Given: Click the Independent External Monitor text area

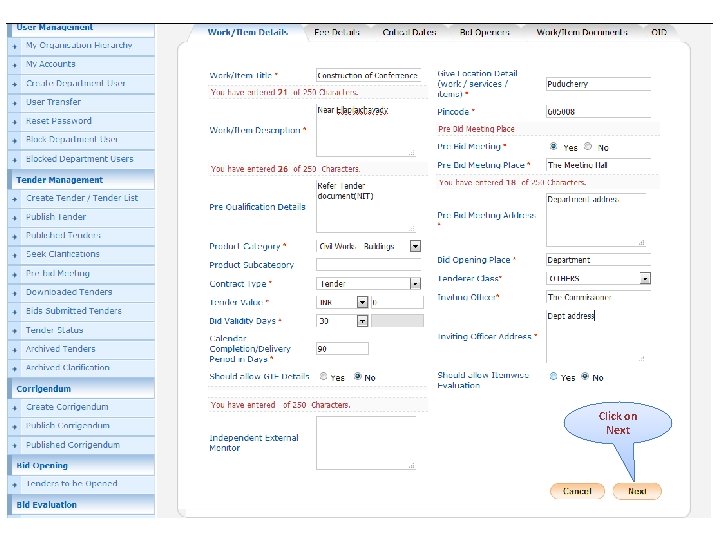Looking at the screenshot, I should (366, 443).
